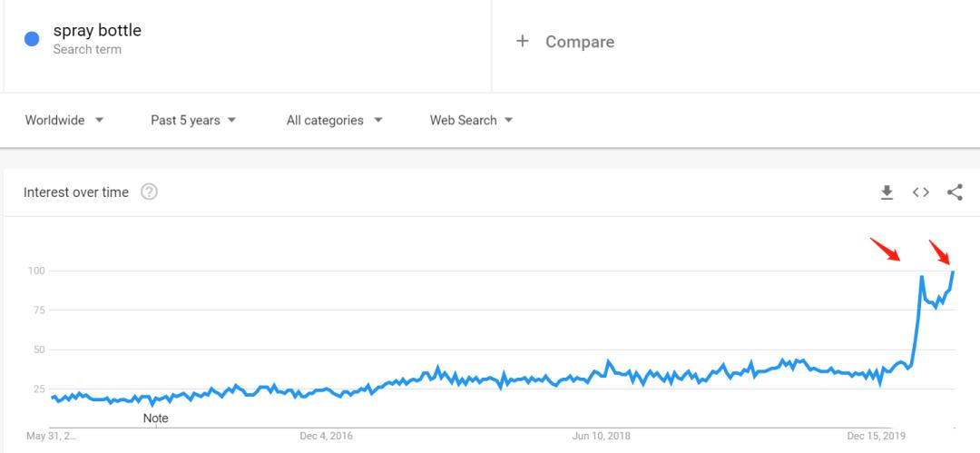Viewport: 980px width, 453px height.
Task: Open the embed code icon
Action: pos(920,192)
